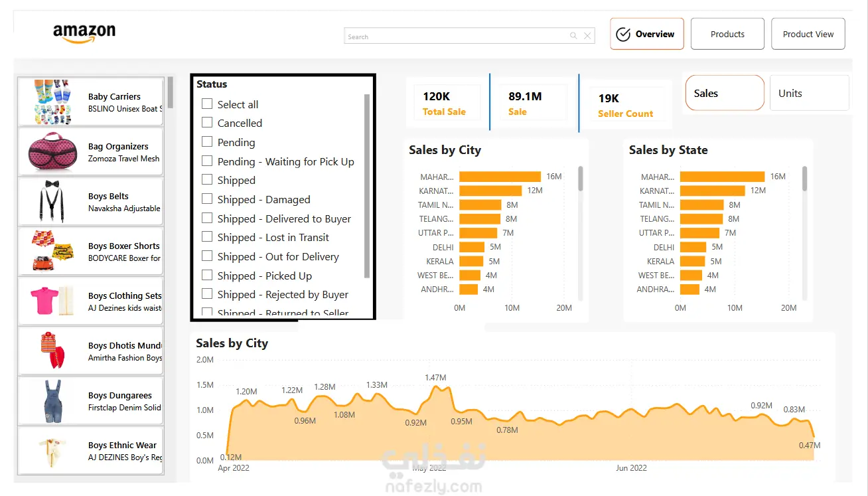868x496 pixels.
Task: Click the search magnifier icon
Action: pyautogui.click(x=573, y=37)
